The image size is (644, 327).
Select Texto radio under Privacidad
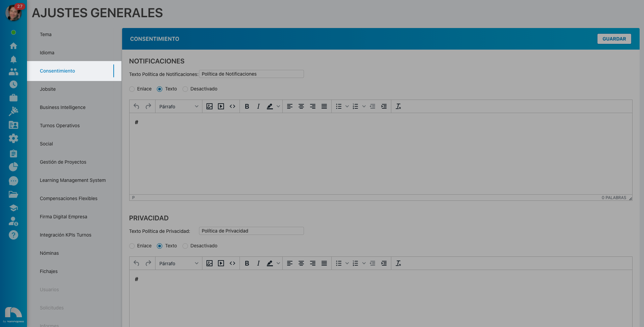160,246
